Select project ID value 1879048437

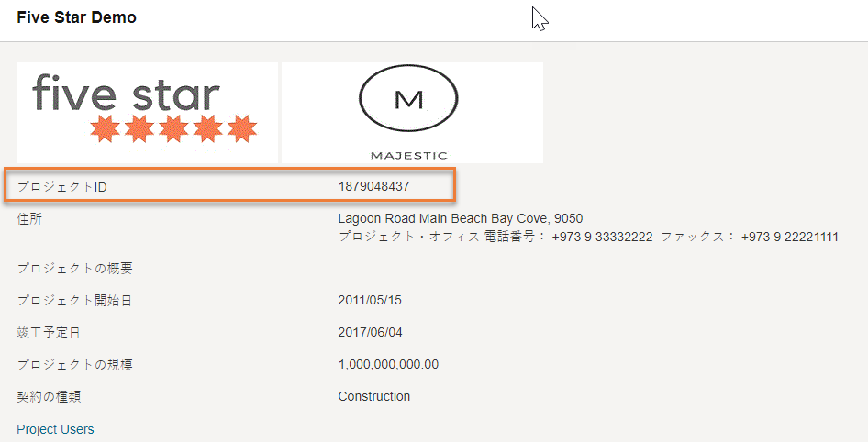(373, 186)
